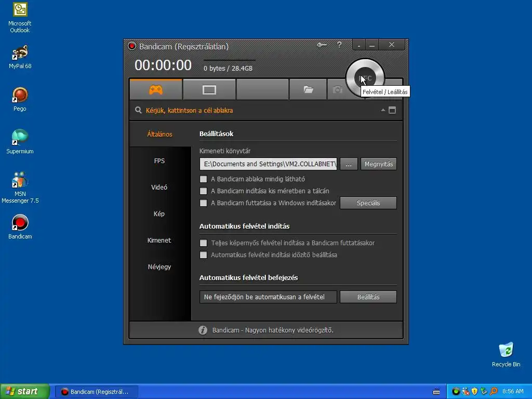The height and width of the screenshot is (399, 532).
Task: Click the camera screenshot capture icon
Action: click(x=338, y=89)
